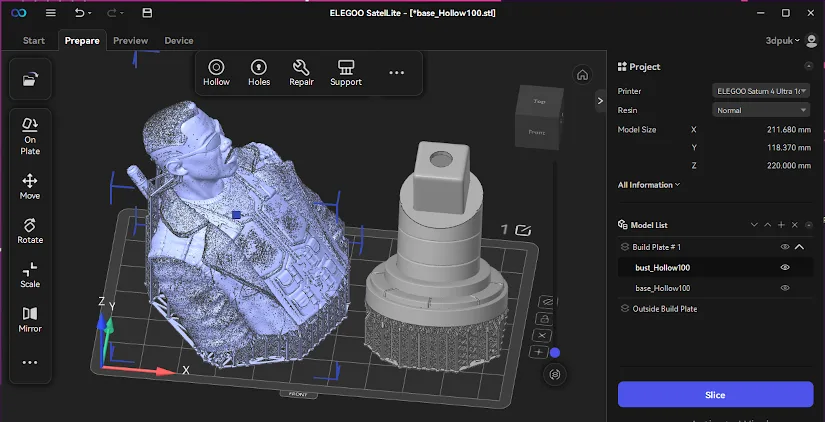Undo the last action

pyautogui.click(x=80, y=13)
